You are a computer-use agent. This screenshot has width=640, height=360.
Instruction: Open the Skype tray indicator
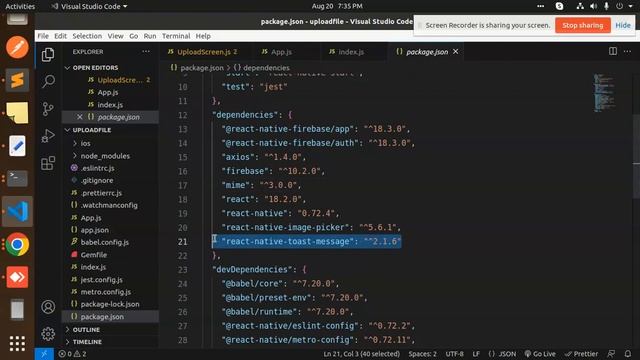(x=559, y=6)
